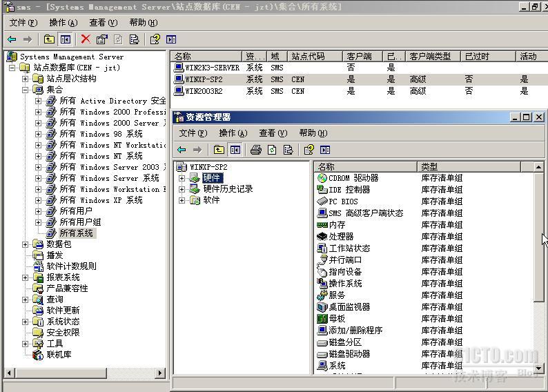Image resolution: width=548 pixels, height=392 pixels.
Task: Select the 联机库 tree item
Action: point(59,355)
